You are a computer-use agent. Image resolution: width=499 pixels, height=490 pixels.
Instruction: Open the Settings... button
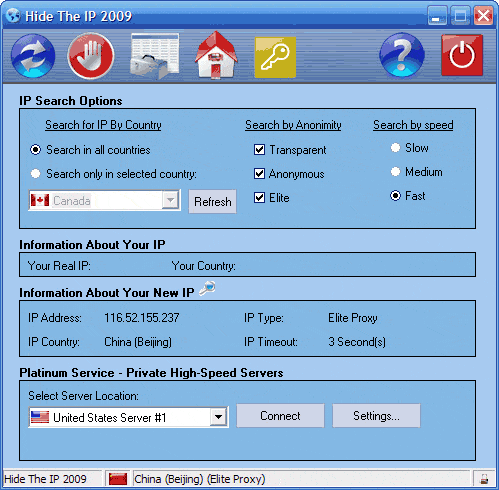(376, 416)
